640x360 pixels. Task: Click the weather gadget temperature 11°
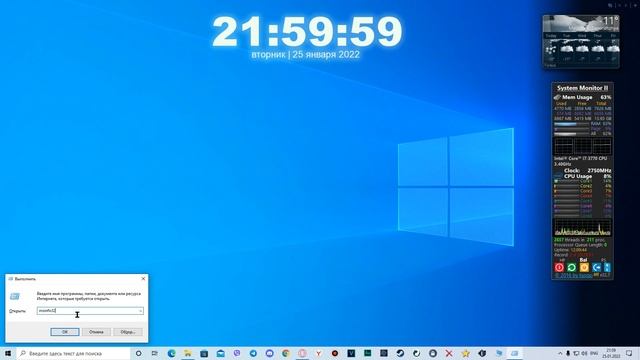(x=610, y=20)
